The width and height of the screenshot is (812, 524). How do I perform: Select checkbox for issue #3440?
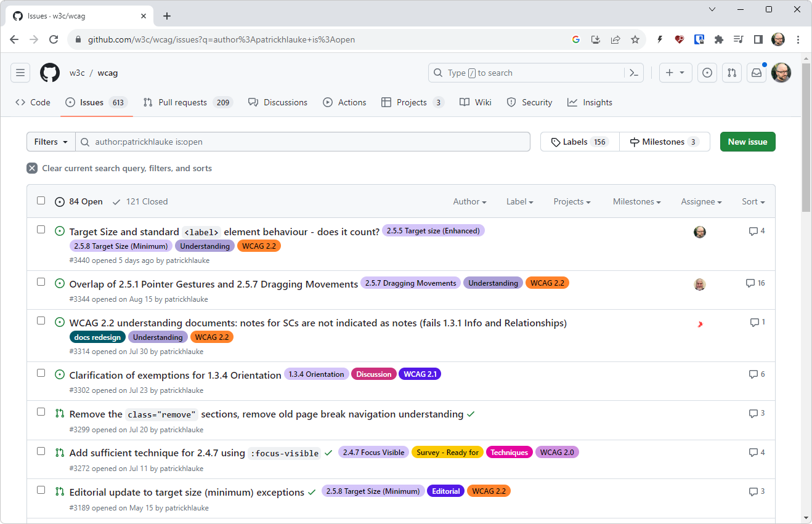pyautogui.click(x=41, y=230)
